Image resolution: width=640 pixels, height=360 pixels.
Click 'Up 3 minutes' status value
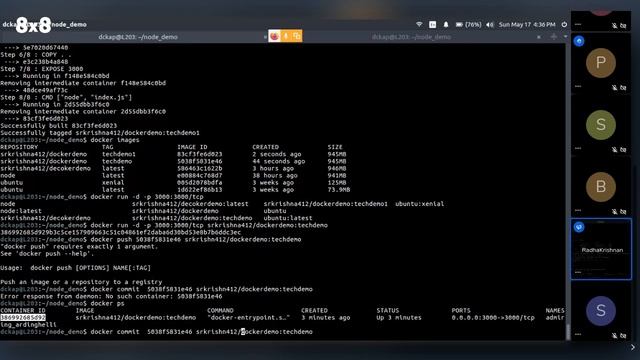[399, 318]
